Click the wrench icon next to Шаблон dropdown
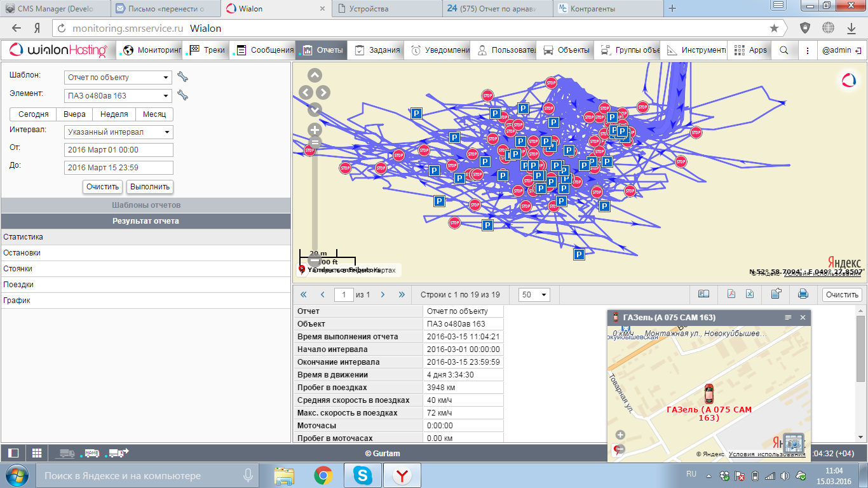Viewport: 868px width, 488px height. [183, 77]
